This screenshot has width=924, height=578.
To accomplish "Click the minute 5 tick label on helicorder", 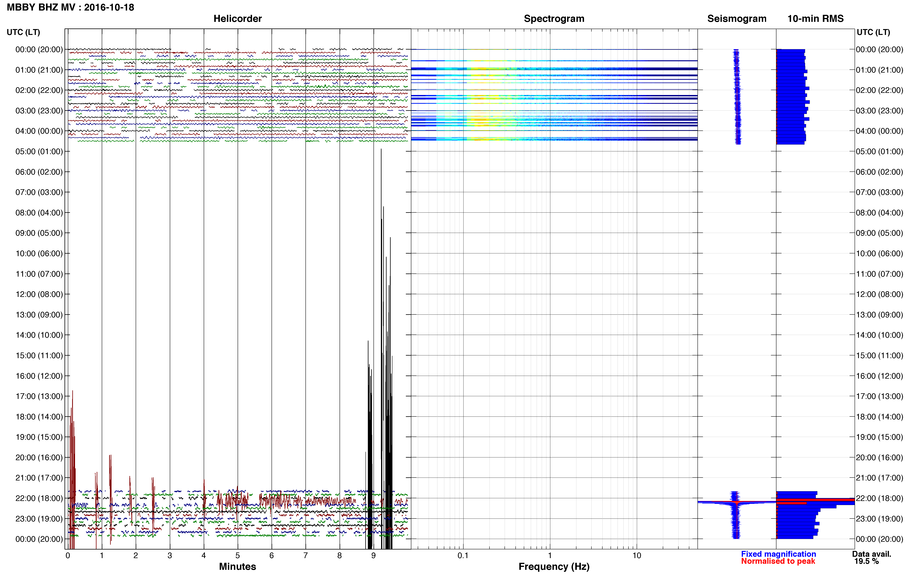I will (x=238, y=555).
